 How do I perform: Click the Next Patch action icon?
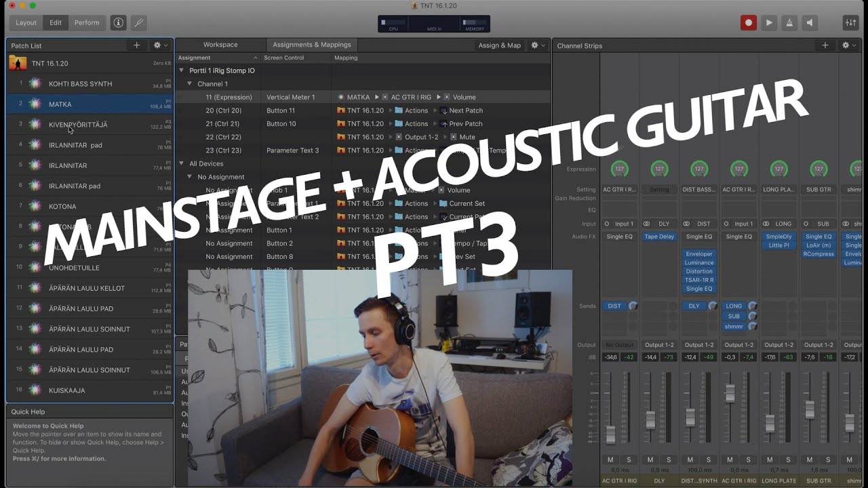[x=443, y=110]
